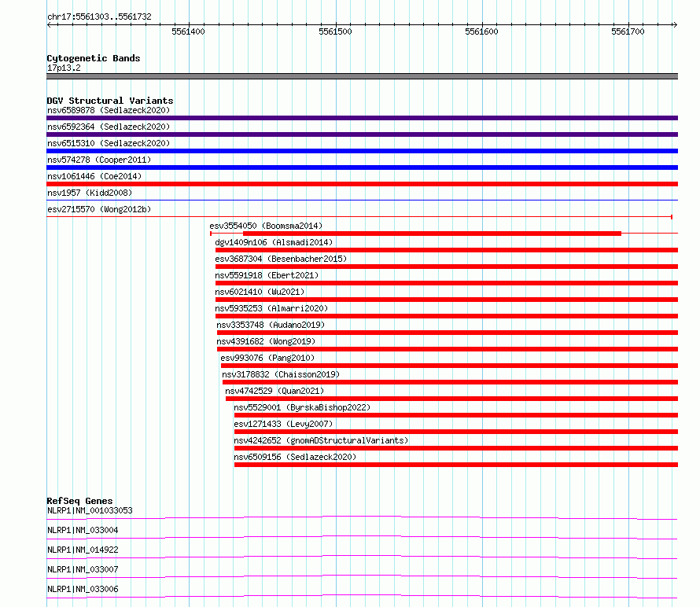This screenshot has height=607, width=700.
Task: Click the red bar under dgv1409n106
Action: tap(447, 250)
